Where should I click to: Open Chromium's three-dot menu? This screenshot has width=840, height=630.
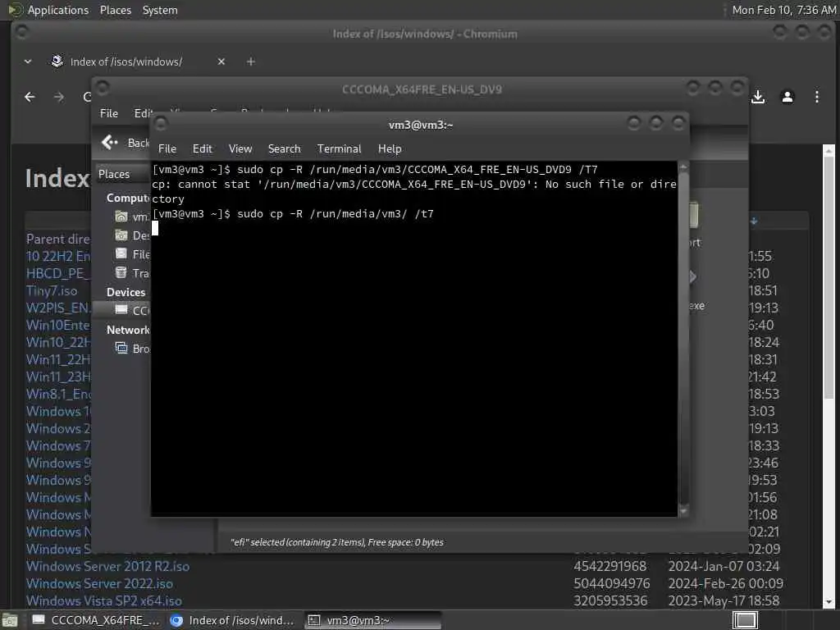[x=816, y=97]
